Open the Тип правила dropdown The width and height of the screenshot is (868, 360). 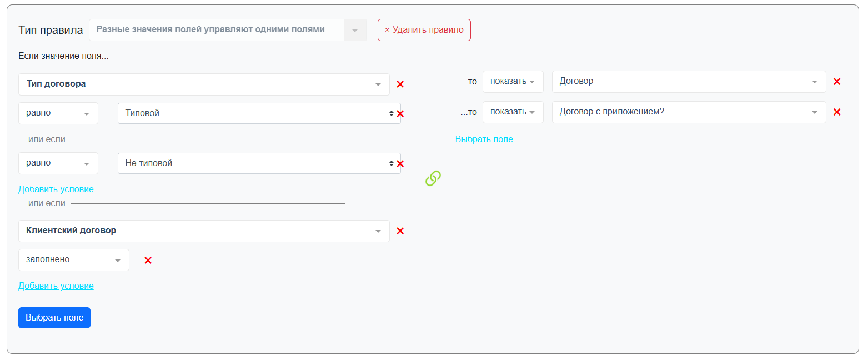pyautogui.click(x=228, y=30)
